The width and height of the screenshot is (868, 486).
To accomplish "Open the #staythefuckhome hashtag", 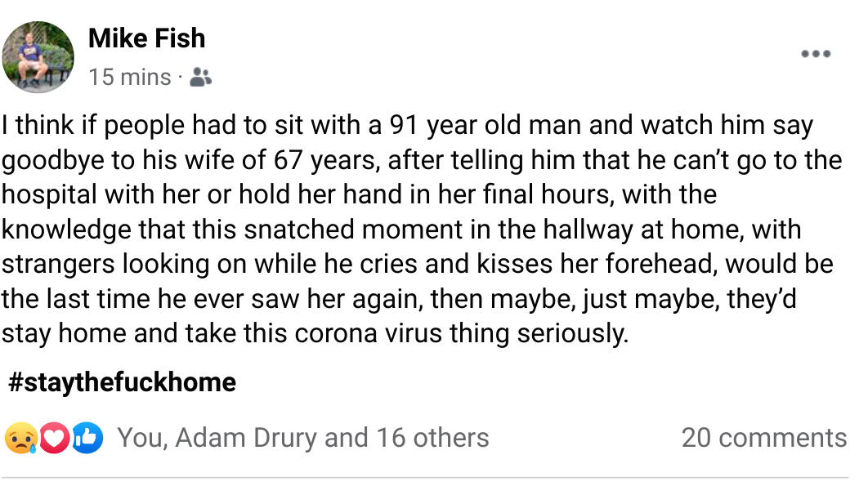I will pyautogui.click(x=123, y=382).
